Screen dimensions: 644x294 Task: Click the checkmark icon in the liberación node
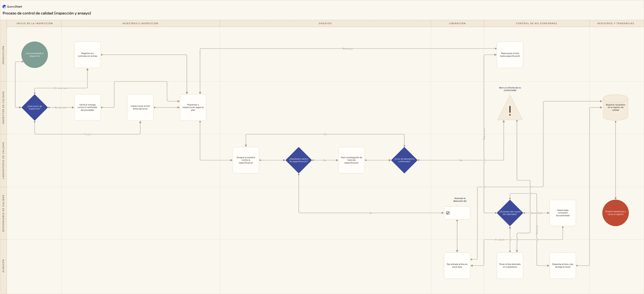coord(448,213)
